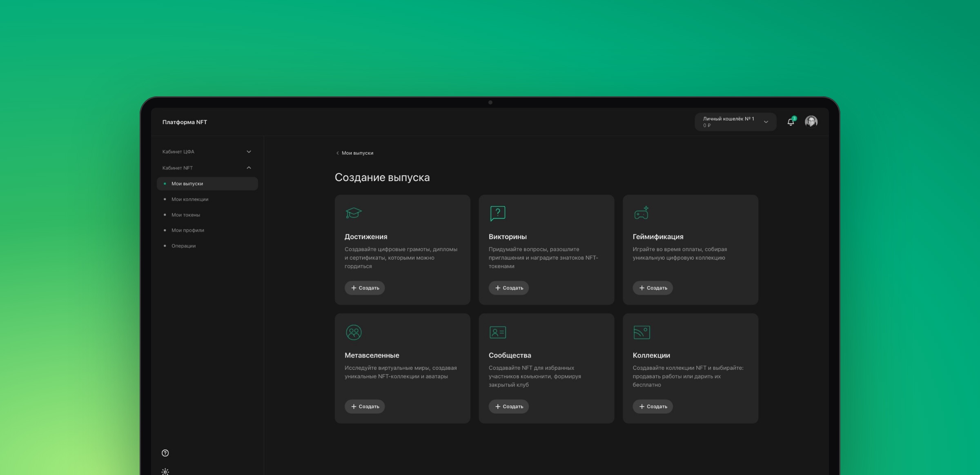Click Создать in Сообщества card
980x475 pixels.
coord(509,406)
